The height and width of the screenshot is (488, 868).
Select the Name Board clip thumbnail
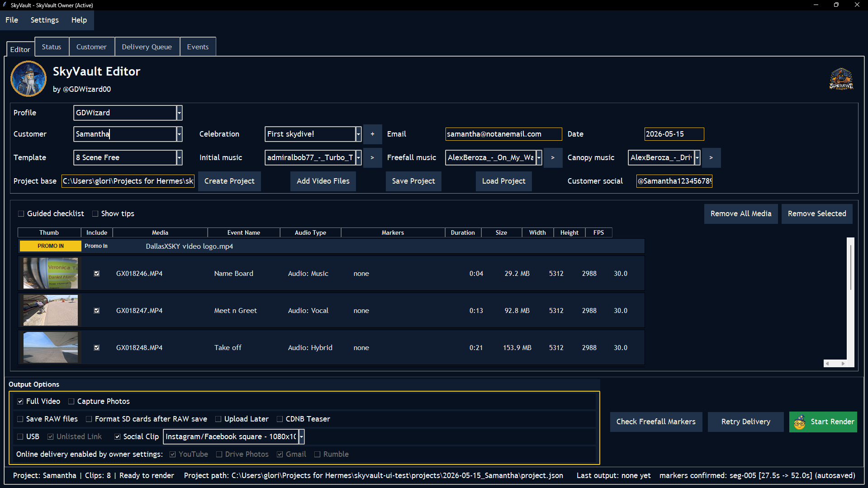[x=51, y=273]
